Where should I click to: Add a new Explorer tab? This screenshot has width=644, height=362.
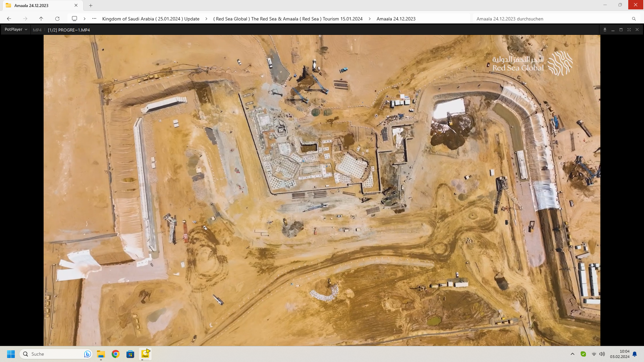[91, 5]
